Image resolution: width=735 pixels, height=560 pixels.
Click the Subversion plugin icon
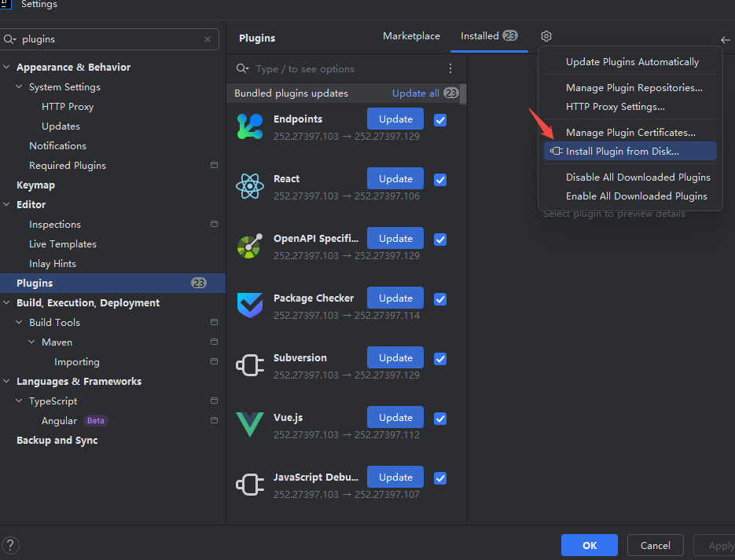coord(250,365)
